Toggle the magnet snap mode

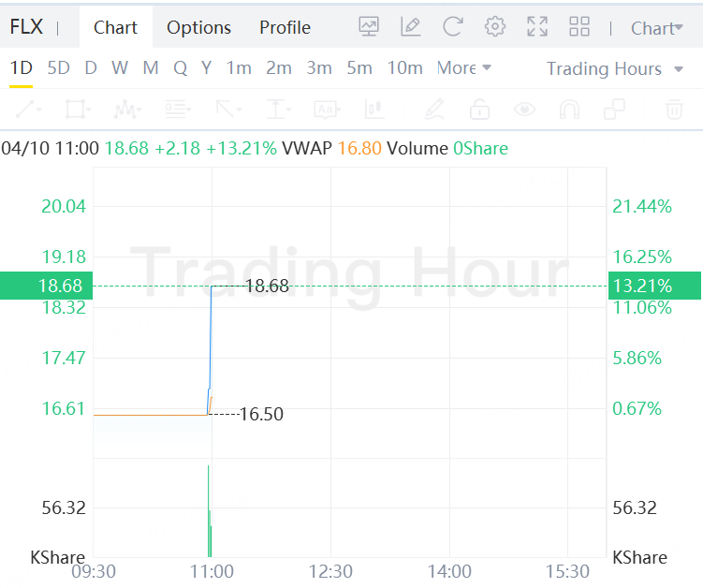coord(569,110)
